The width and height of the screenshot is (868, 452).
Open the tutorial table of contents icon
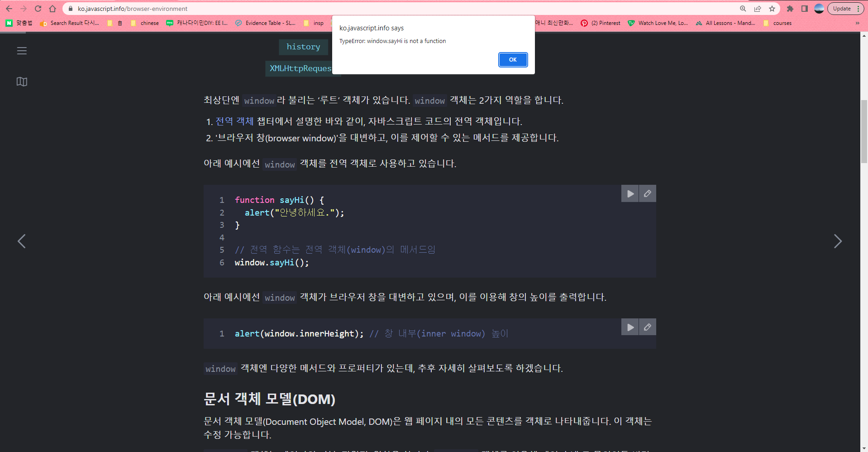21,82
